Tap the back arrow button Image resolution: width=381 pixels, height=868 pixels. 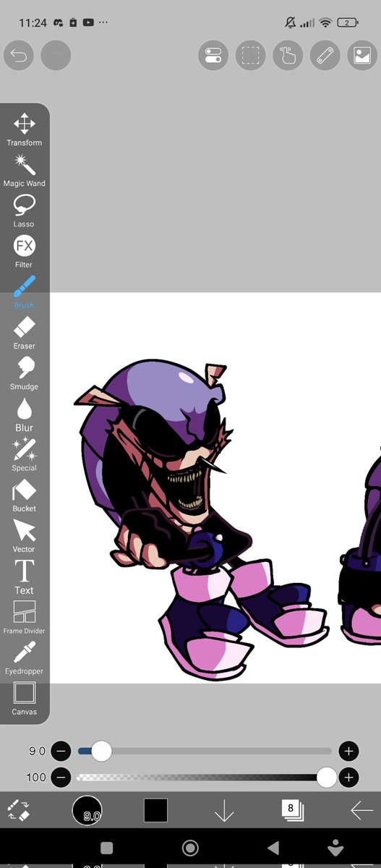tap(361, 811)
